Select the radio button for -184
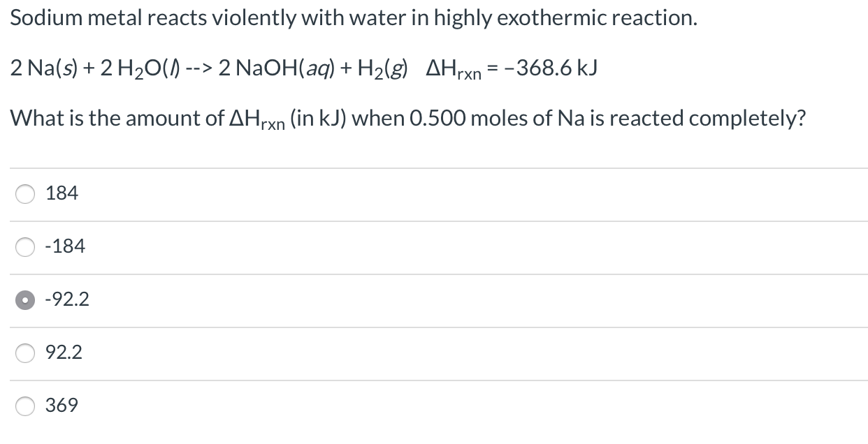The height and width of the screenshot is (444, 868). coord(25,246)
